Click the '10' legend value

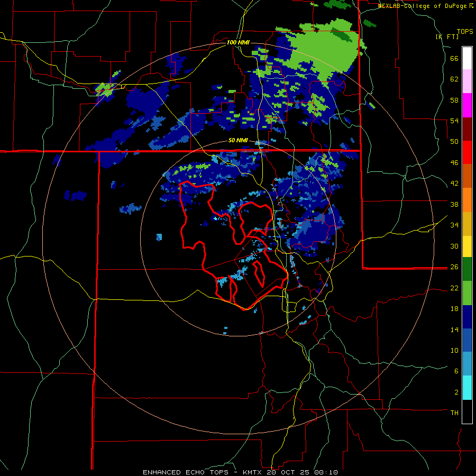pos(454,350)
